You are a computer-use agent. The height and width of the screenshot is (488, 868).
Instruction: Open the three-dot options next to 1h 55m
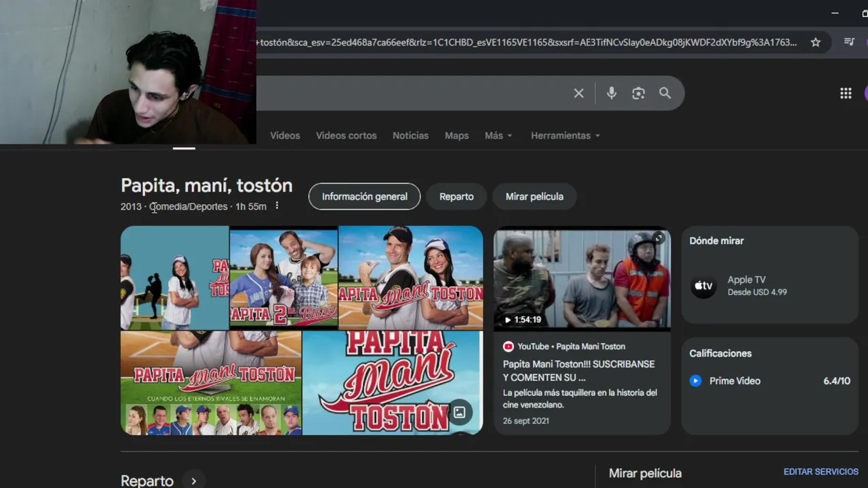point(277,206)
